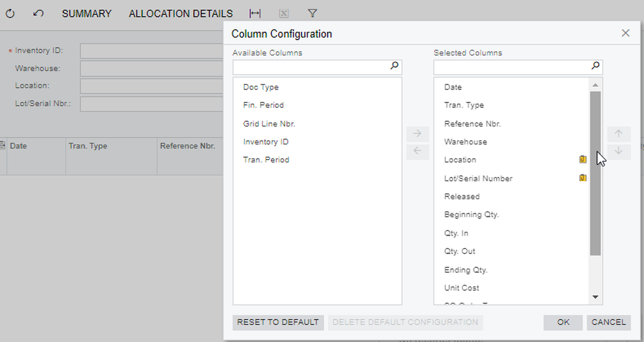Click the right arrow to add column

click(418, 134)
